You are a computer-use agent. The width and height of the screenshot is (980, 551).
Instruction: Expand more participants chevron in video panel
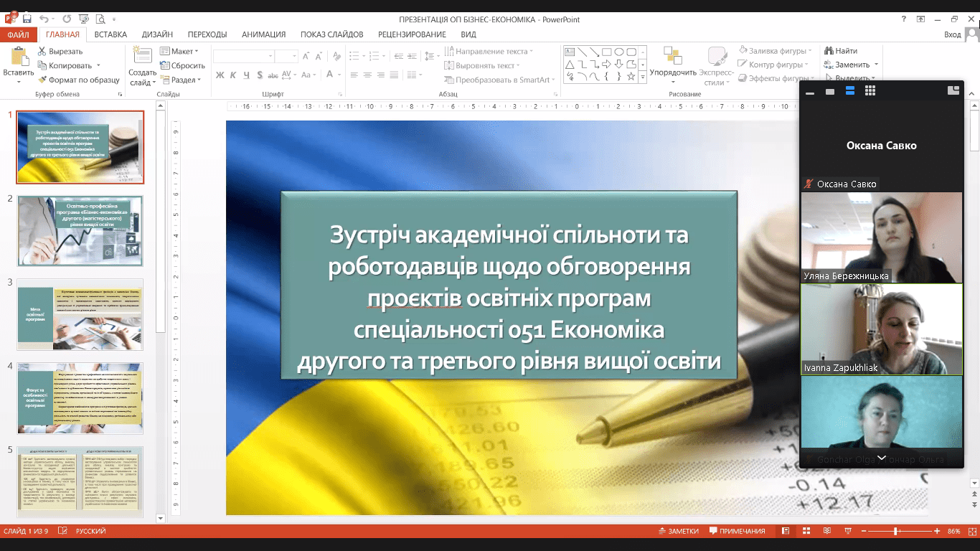coord(882,458)
